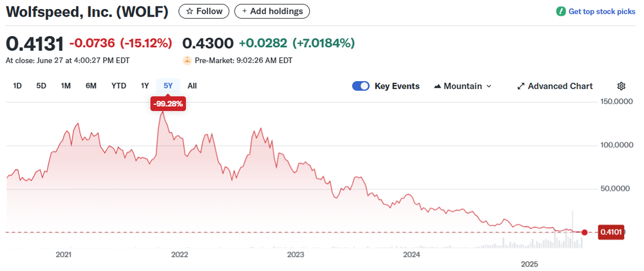Select the 5Y range tab

[168, 86]
